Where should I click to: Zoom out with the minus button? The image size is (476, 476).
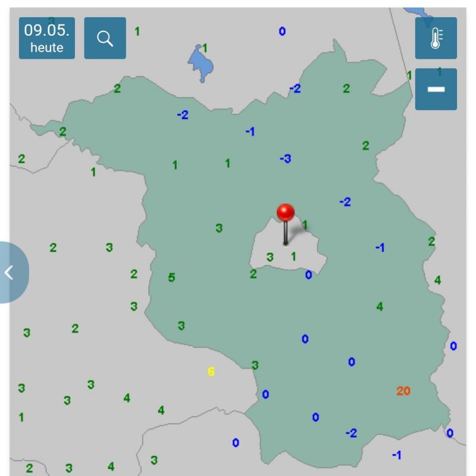coord(436,89)
